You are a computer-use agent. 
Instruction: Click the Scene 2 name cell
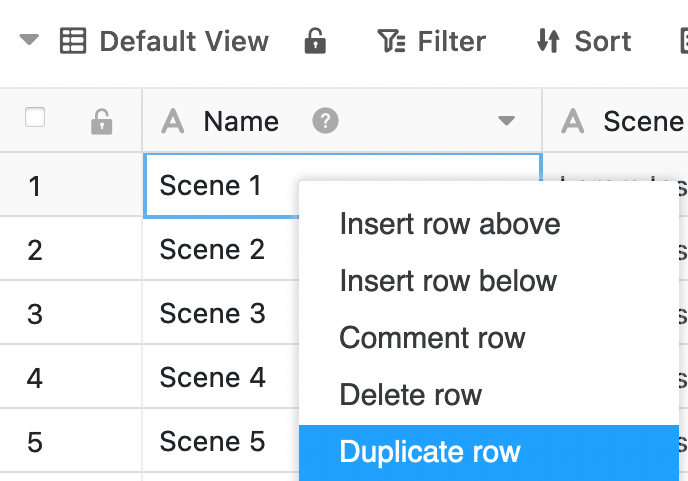pos(212,249)
